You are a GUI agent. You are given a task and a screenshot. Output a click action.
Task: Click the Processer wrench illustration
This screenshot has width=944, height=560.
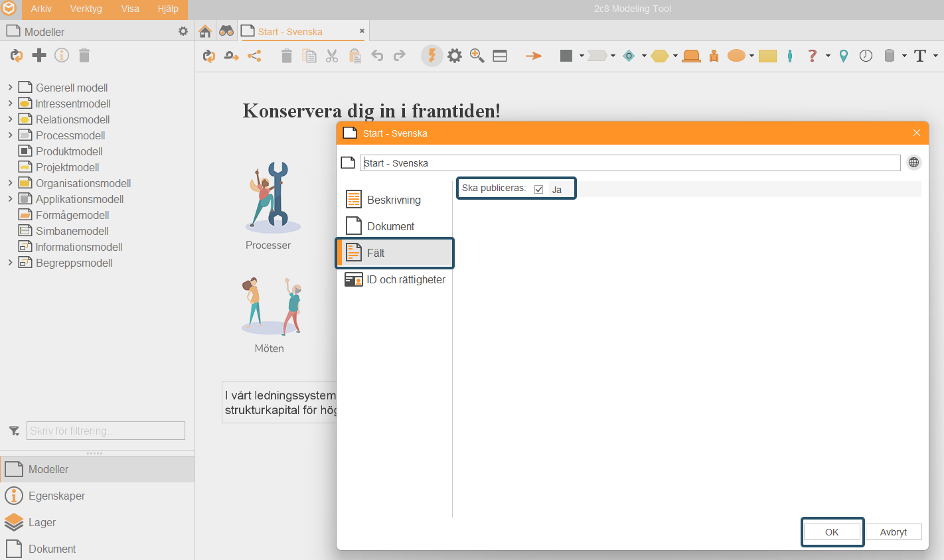click(x=272, y=197)
